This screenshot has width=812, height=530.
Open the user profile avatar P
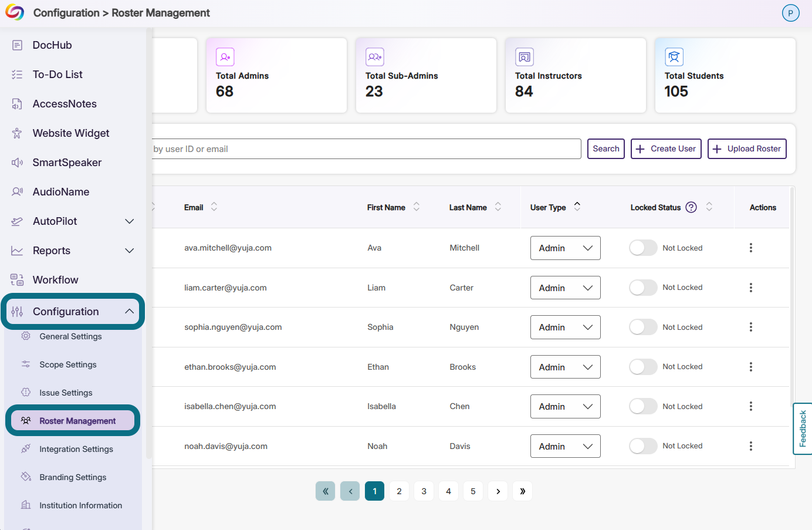791,13
